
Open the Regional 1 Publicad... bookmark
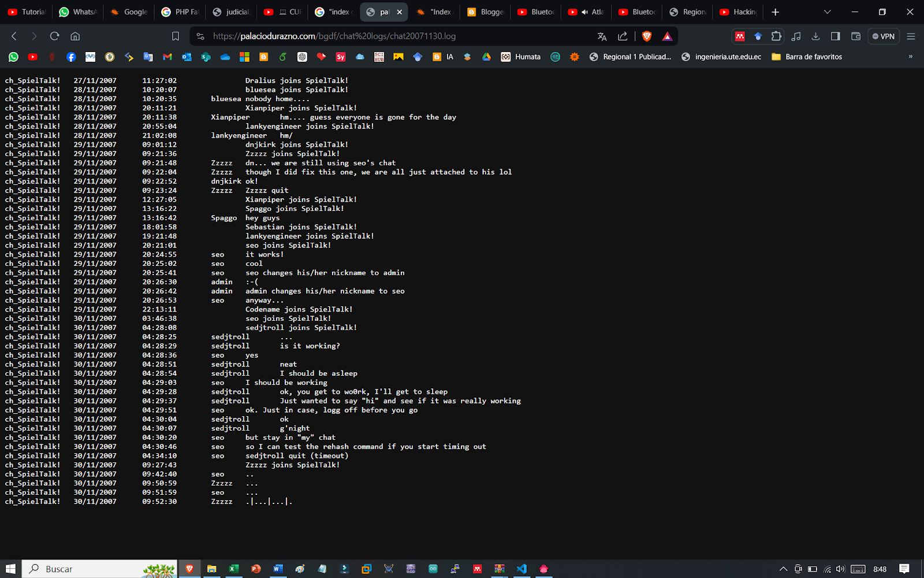(x=631, y=57)
